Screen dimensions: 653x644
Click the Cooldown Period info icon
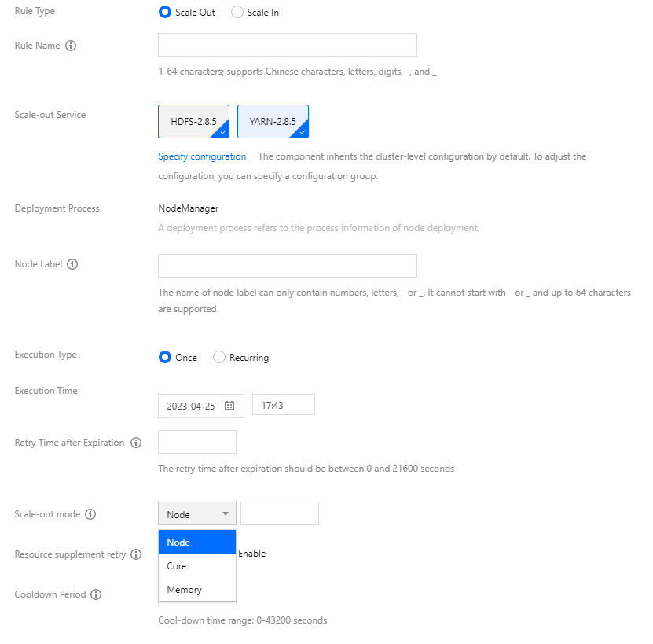(96, 594)
